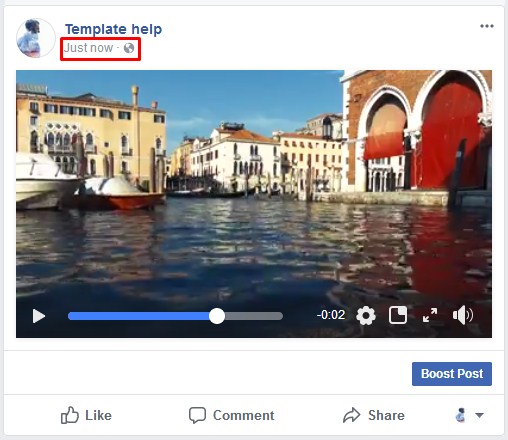Screen dimensions: 508x440
Task: Click the small profile avatar near Share
Action: [x=461, y=415]
